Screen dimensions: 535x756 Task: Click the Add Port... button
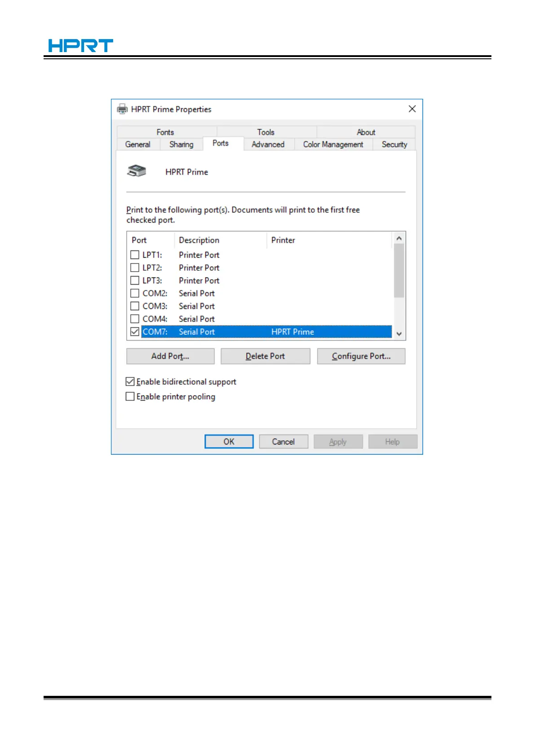(170, 356)
